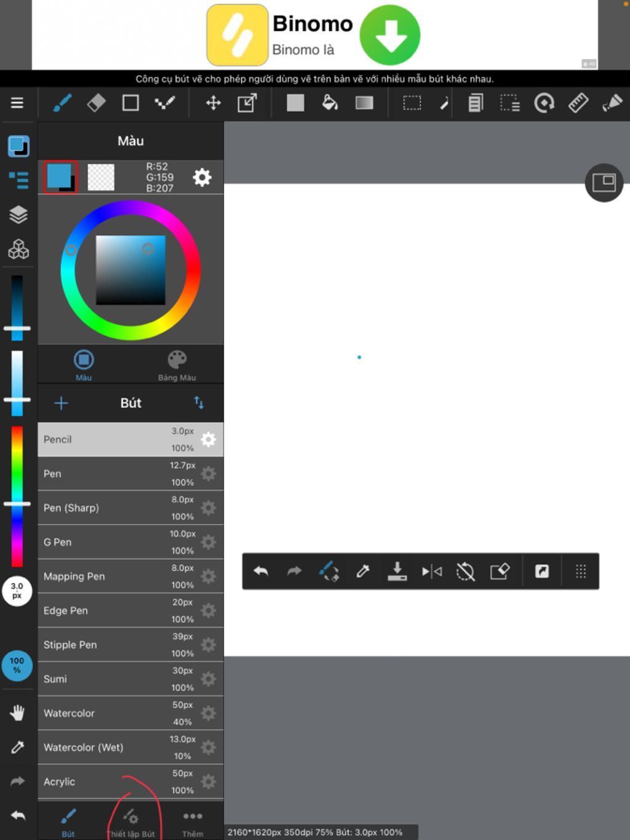630x840 pixels.
Task: Click export icon in floating toolbar
Action: (542, 572)
